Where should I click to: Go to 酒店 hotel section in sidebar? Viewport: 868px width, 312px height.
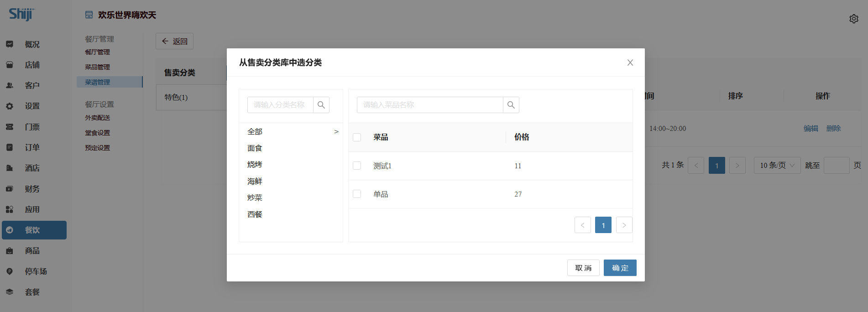(x=32, y=168)
